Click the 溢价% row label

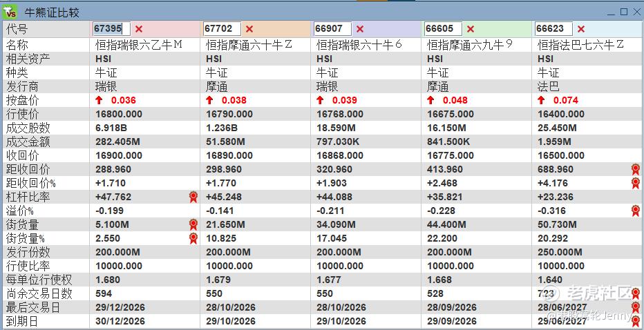tap(20, 211)
